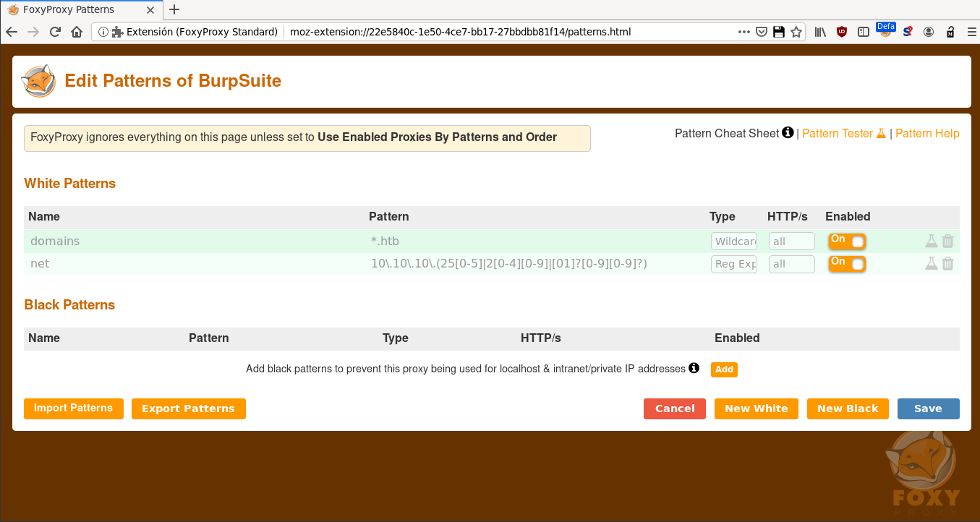Open a new browser tab

coord(174,9)
